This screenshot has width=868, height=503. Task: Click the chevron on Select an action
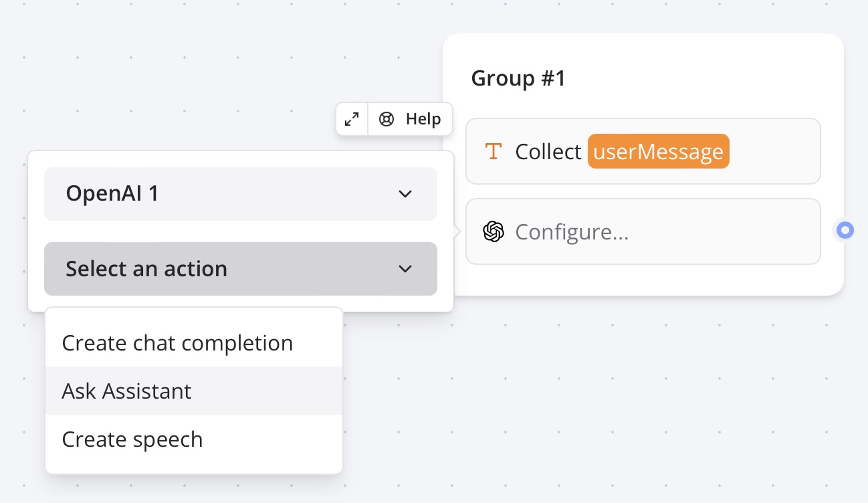coord(405,269)
